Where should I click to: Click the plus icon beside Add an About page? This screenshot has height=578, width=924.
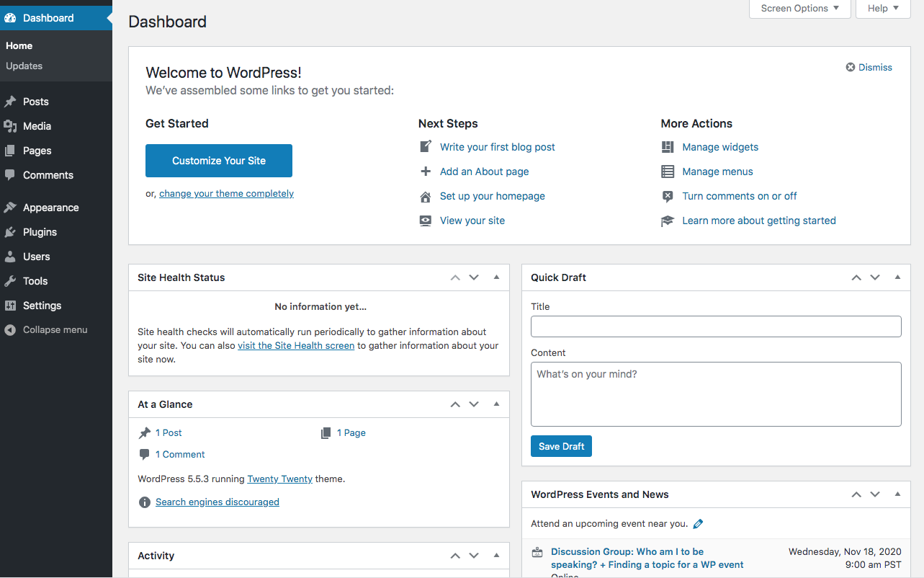pos(426,172)
